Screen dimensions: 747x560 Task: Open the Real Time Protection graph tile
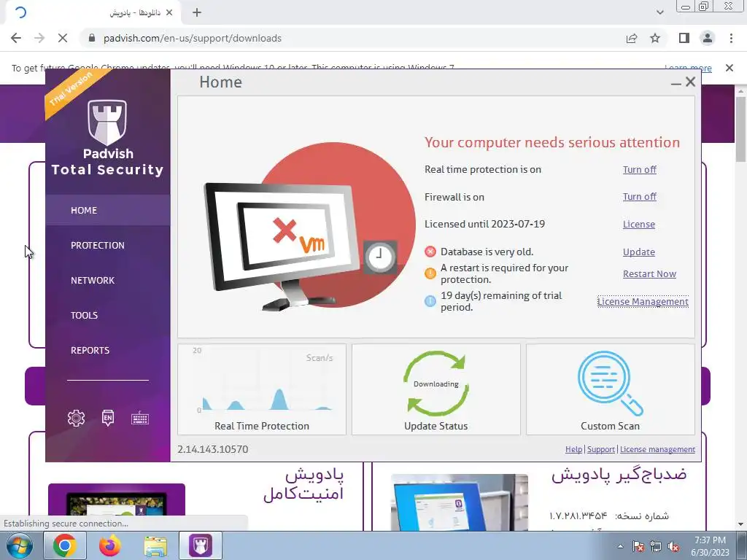[x=262, y=389]
